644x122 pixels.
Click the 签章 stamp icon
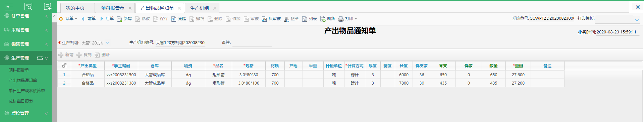(286, 19)
